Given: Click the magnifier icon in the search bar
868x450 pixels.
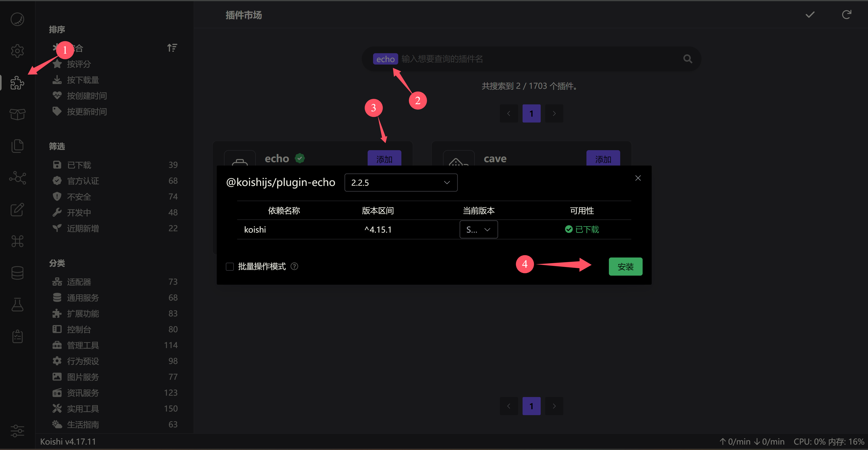Looking at the screenshot, I should pos(688,59).
